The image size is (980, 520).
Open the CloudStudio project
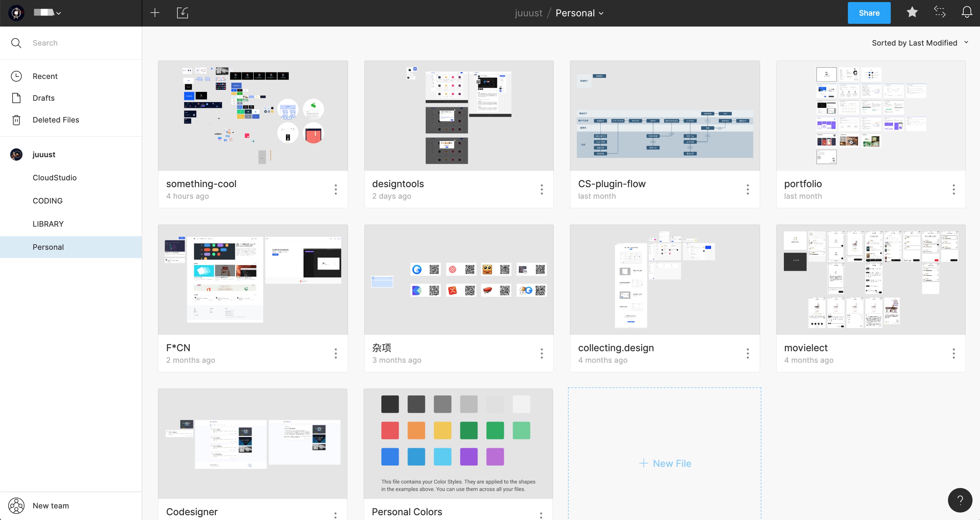[x=54, y=178]
